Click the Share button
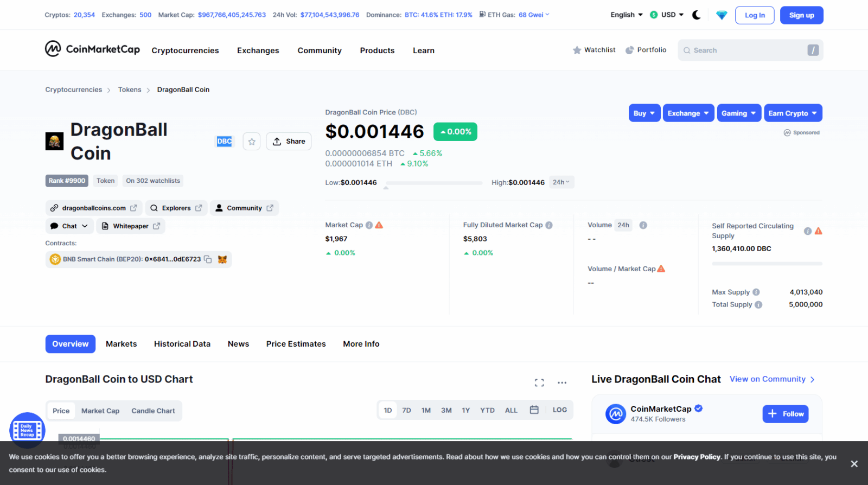The height and width of the screenshot is (485, 868). click(x=289, y=141)
